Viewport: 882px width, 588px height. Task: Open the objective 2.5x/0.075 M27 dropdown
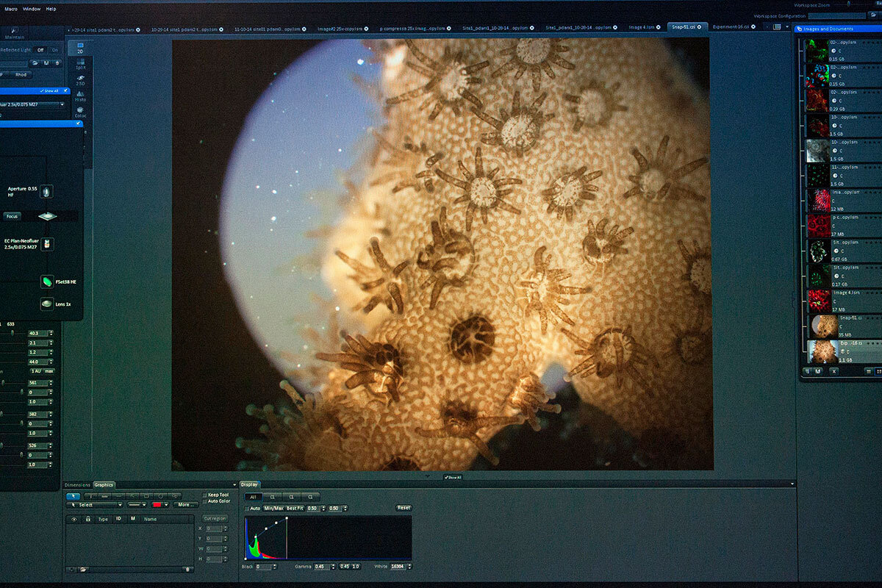coord(62,104)
